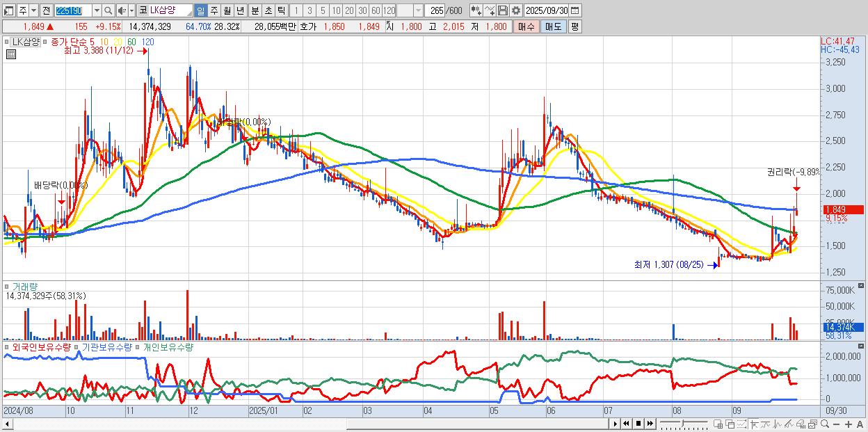The height and width of the screenshot is (432, 868).
Task: Click the overlapping windows icon
Action: tap(730, 424)
